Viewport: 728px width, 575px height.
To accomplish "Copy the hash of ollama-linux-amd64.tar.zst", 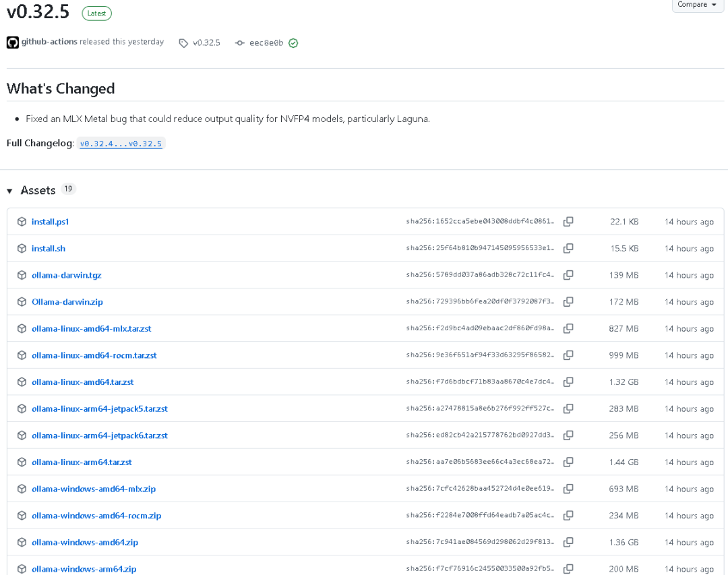I will coord(568,382).
